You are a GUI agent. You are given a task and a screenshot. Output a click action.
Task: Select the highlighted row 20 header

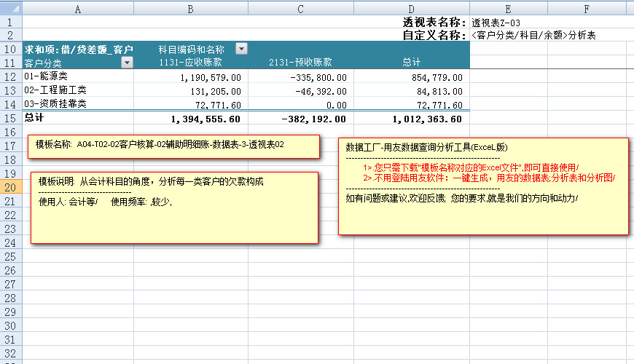coord(11,187)
